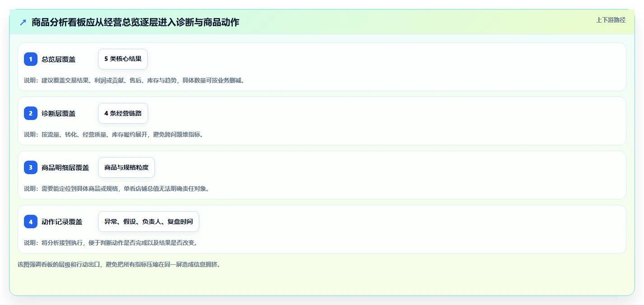The width and height of the screenshot is (644, 305).
Task: Click the '商品明细层覆盖' heading
Action: (65, 167)
